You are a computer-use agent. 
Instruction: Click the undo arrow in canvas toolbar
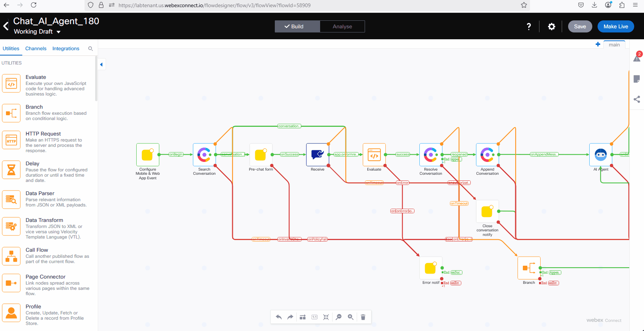[279, 317]
